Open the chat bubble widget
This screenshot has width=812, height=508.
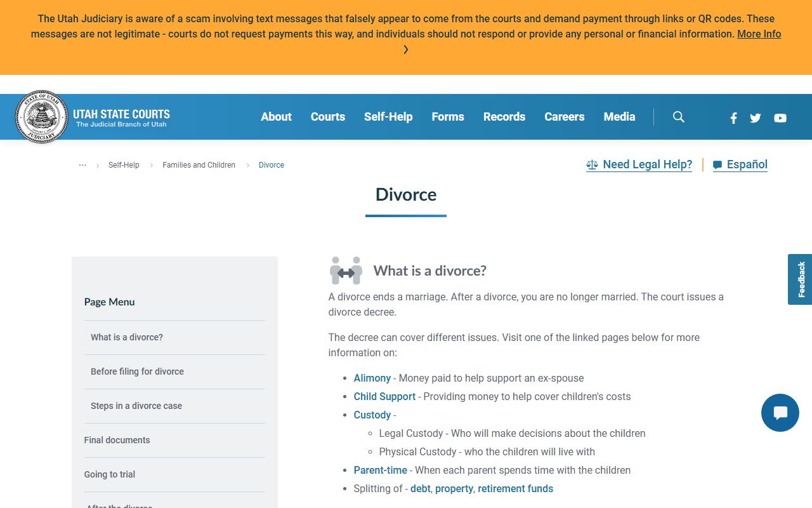click(780, 413)
